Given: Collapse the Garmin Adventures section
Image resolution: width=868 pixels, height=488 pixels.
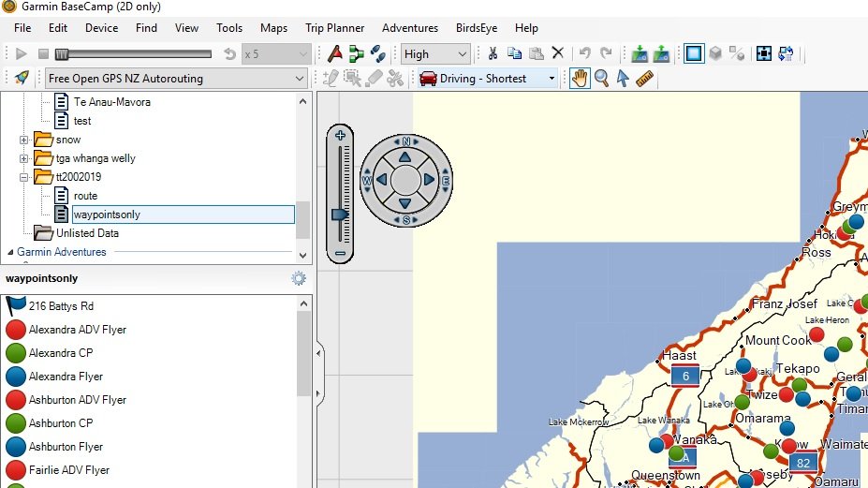Looking at the screenshot, I should [10, 252].
